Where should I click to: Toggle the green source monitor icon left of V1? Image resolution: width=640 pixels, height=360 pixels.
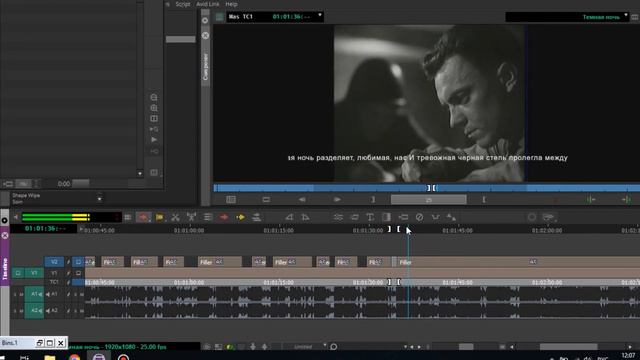coord(18,273)
